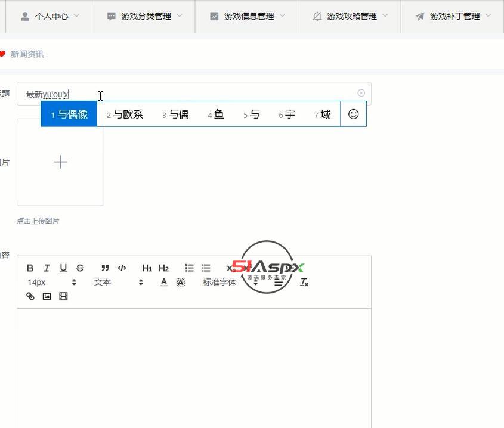Clear text formatting with Tx icon
This screenshot has height=428, width=504.
(304, 282)
